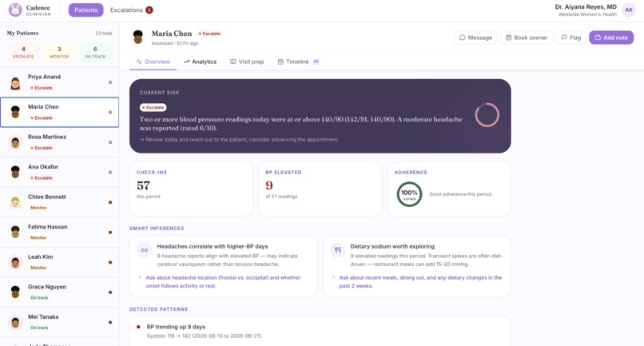Switch to the Visit prep tab
This screenshot has width=644, height=346.
coord(247,62)
